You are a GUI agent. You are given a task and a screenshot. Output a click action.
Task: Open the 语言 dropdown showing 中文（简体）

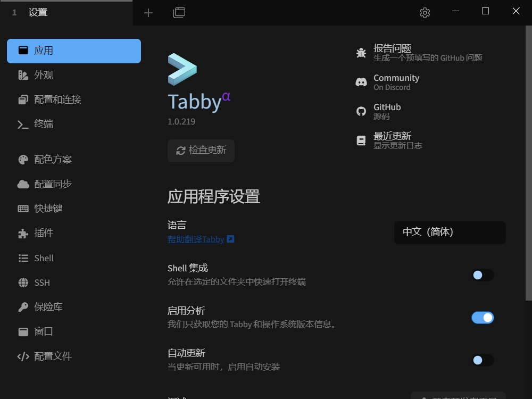tap(450, 232)
